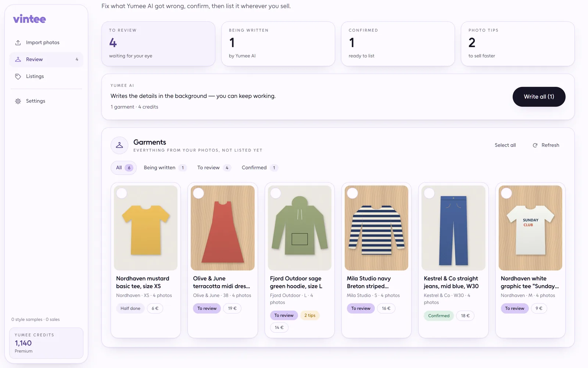Open the Import photos page

(46, 43)
